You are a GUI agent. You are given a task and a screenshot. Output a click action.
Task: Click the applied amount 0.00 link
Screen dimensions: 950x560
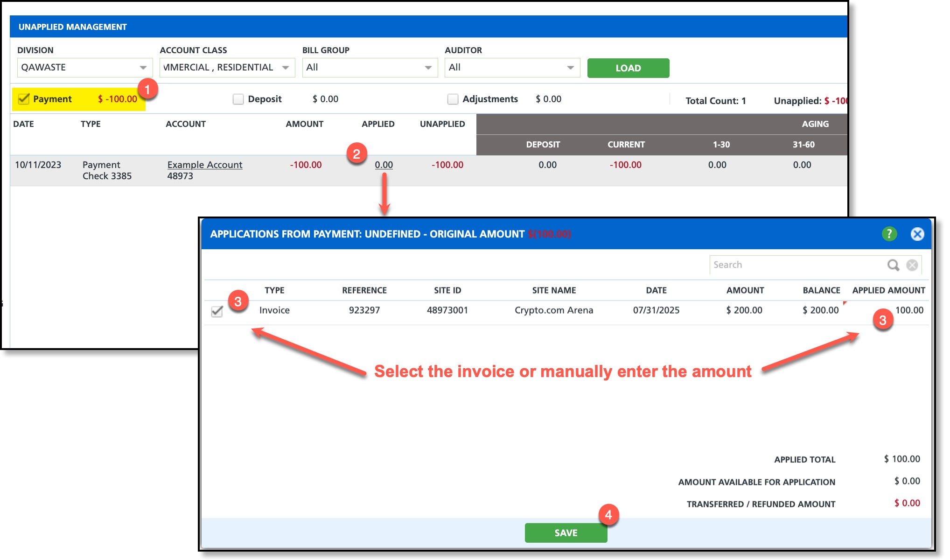click(x=384, y=165)
